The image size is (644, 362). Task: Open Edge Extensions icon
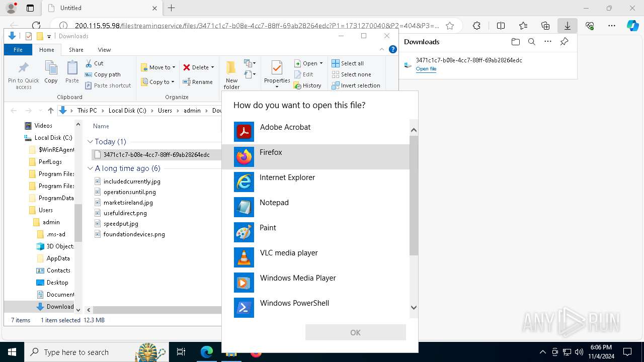pos(476,26)
